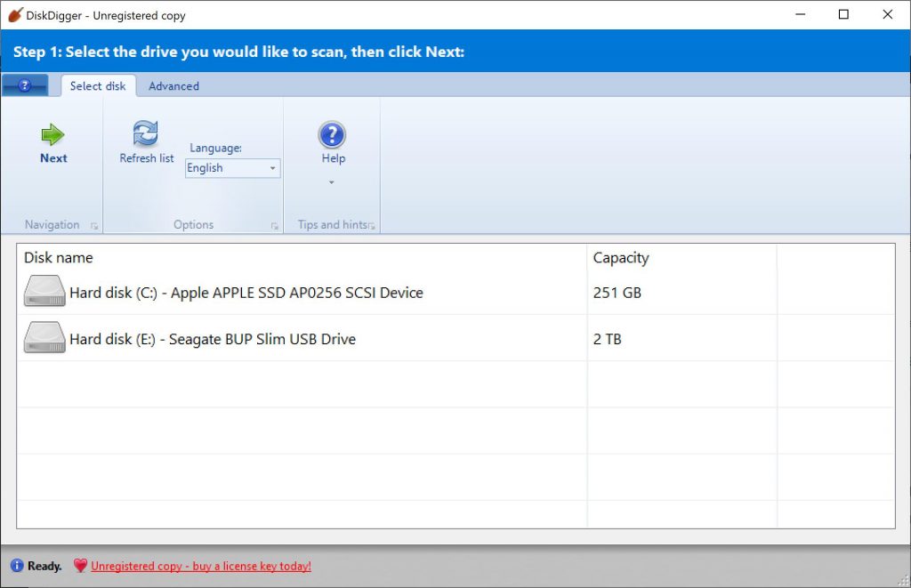Click the drive icon for Hard disk (E:)
Viewport: 911px width, 588px height.
point(44,337)
